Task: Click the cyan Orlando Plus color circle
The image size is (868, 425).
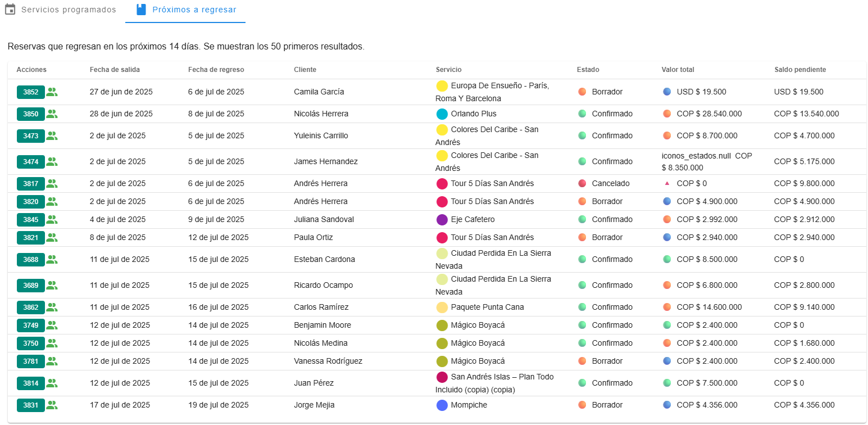Action: (x=442, y=114)
